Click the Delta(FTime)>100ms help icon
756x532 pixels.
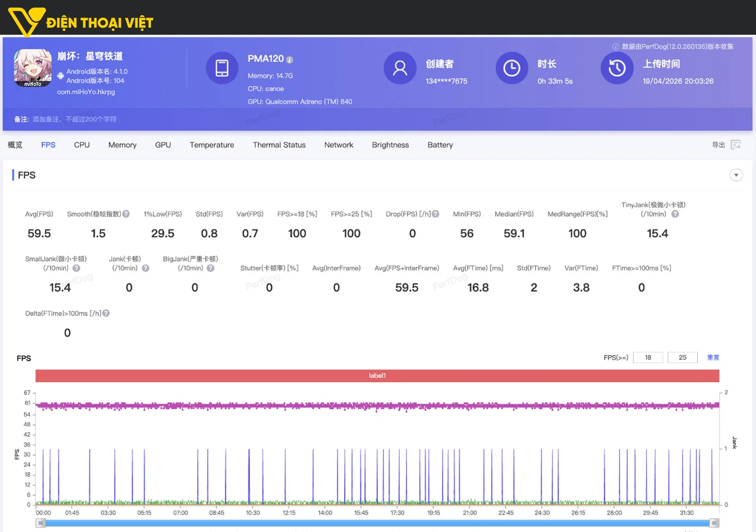click(x=106, y=313)
